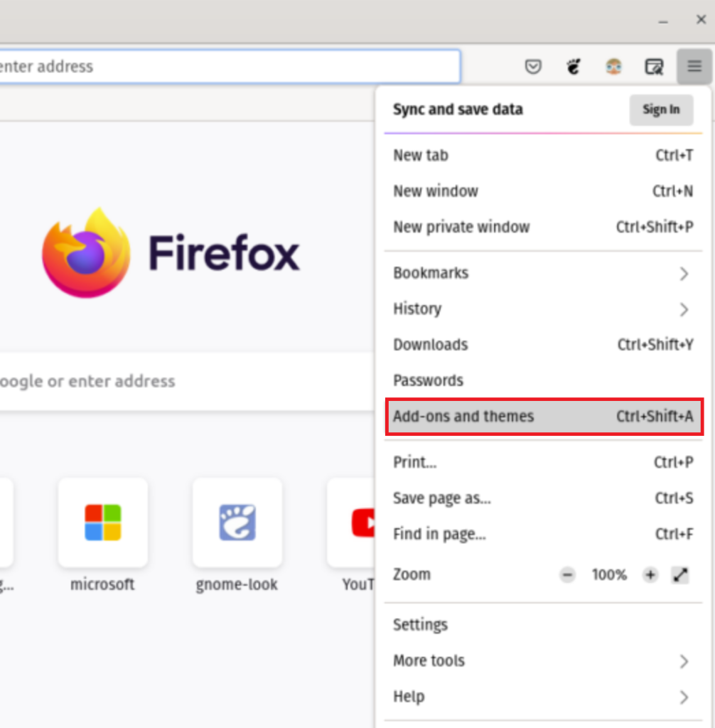
Task: Choose Find in page option
Action: point(439,534)
